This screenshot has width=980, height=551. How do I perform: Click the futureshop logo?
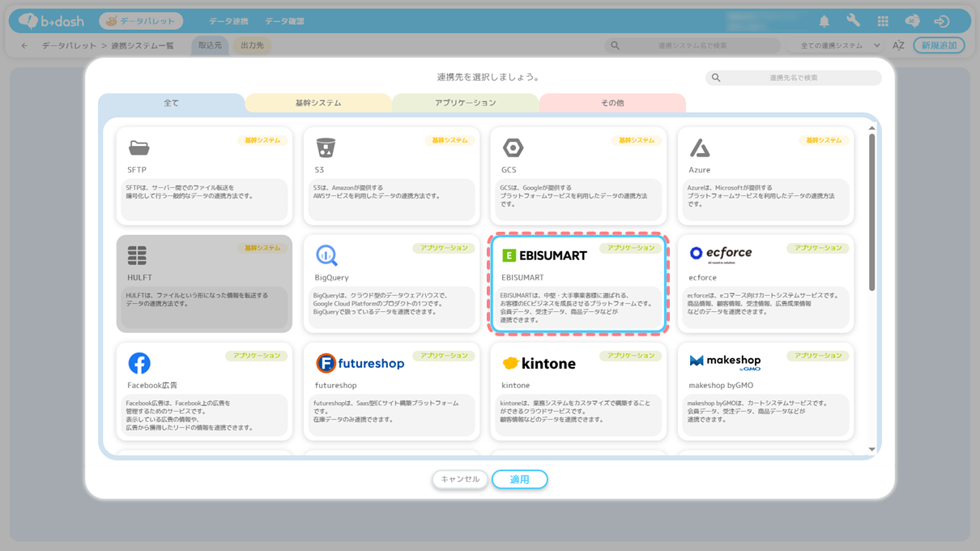click(x=360, y=363)
